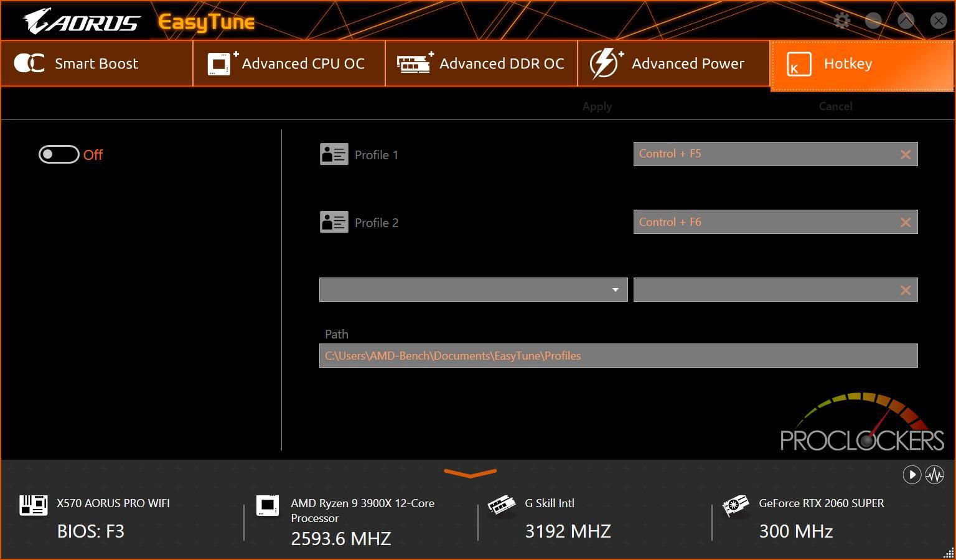
Task: Select the Advanced Power tab
Action: point(673,63)
